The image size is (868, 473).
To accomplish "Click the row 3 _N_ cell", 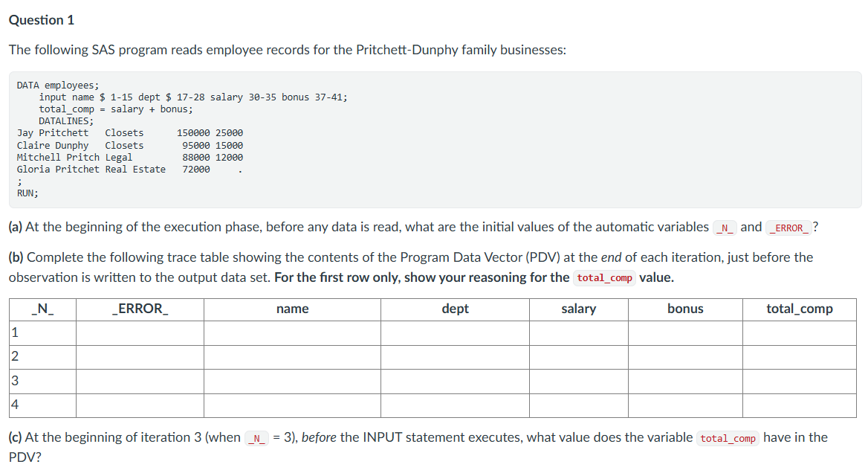I will click(42, 382).
